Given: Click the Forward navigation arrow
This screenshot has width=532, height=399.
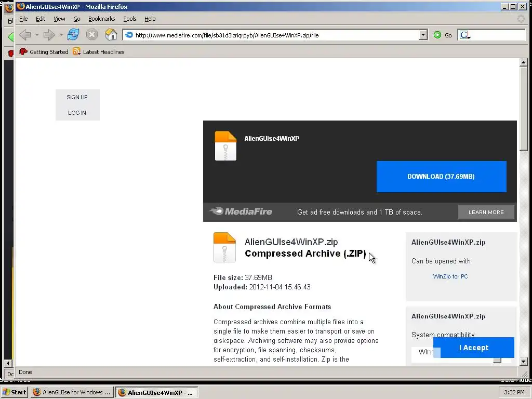Looking at the screenshot, I should click(x=49, y=35).
